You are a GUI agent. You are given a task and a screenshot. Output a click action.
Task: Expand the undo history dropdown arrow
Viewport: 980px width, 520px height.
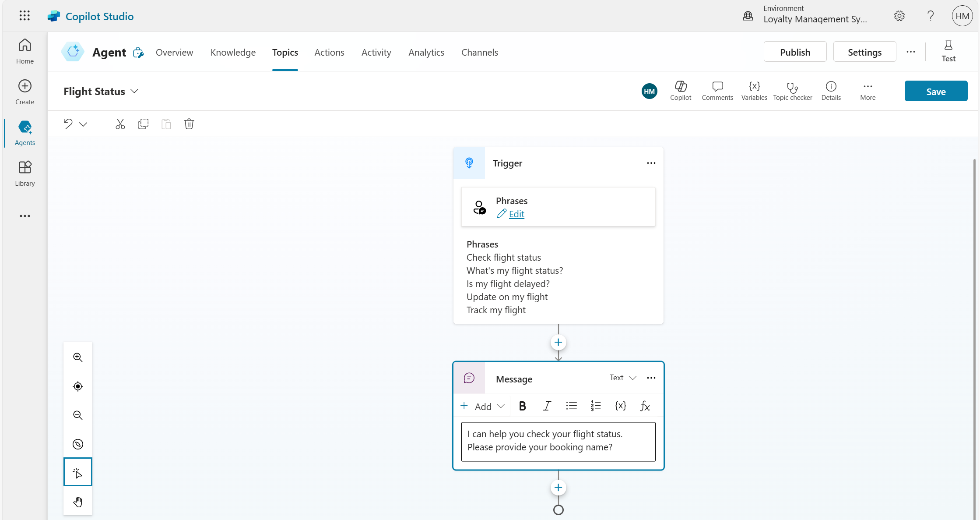(83, 124)
